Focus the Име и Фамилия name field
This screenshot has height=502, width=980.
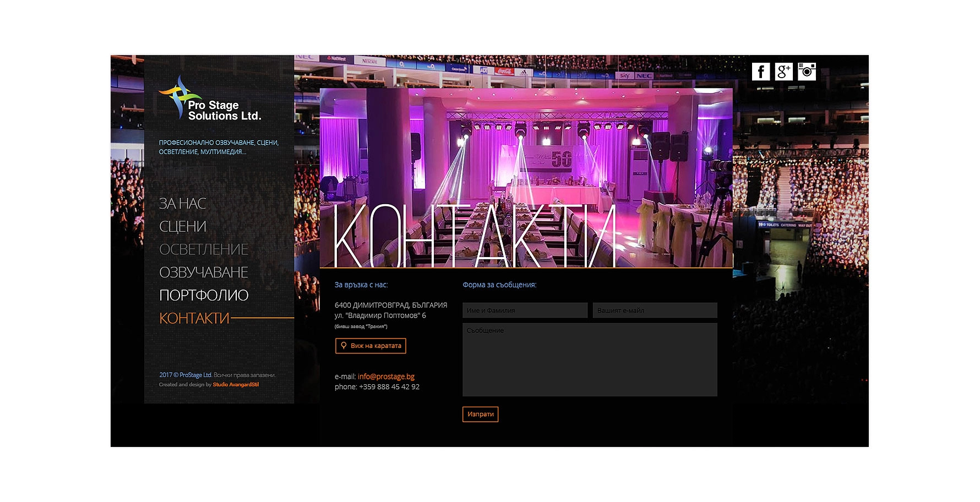(525, 310)
